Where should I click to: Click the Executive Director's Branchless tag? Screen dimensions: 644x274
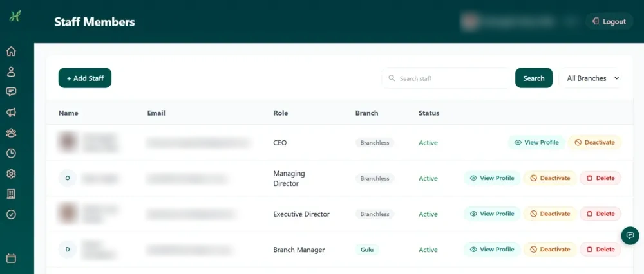[375, 214]
